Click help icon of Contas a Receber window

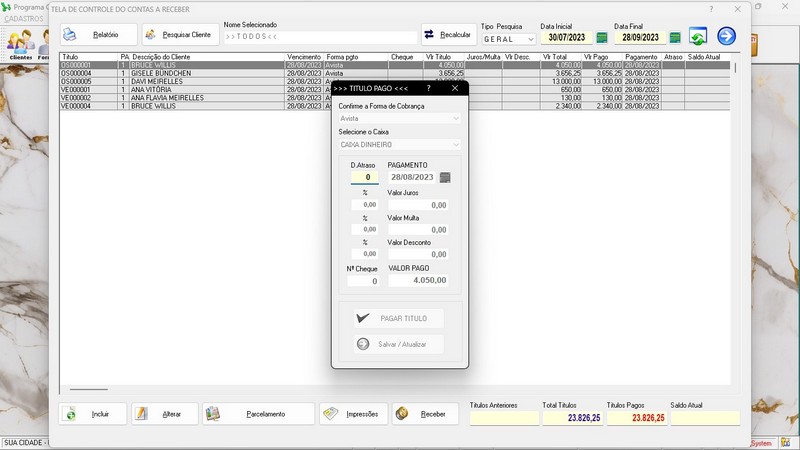(x=711, y=9)
